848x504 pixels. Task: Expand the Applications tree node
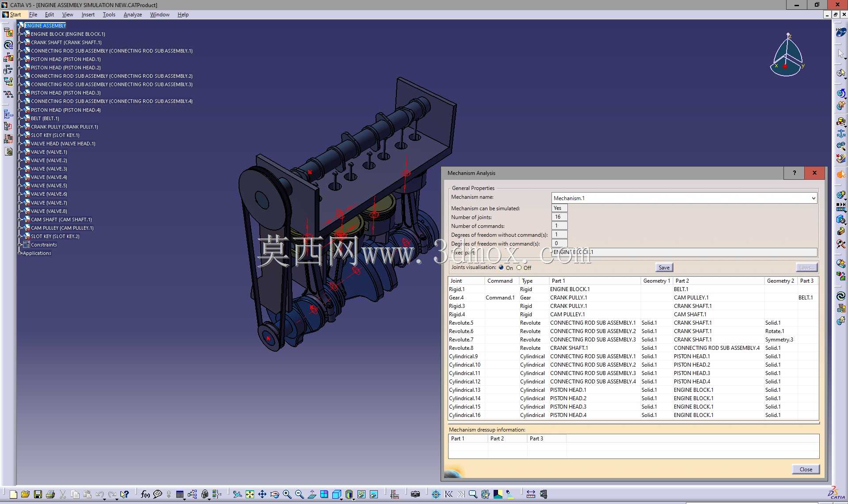[20, 253]
